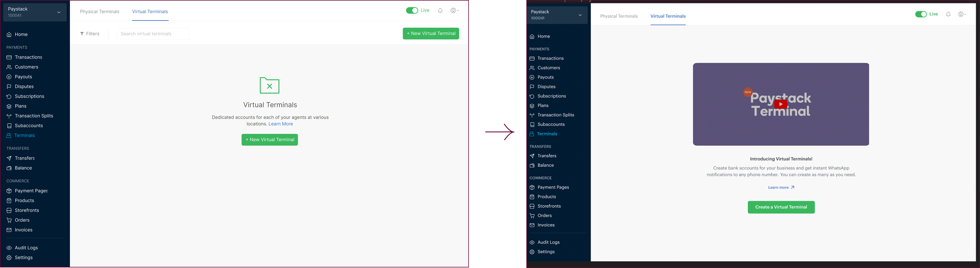Click centered + New Virtual Terminal button
The width and height of the screenshot is (980, 268).
270,140
